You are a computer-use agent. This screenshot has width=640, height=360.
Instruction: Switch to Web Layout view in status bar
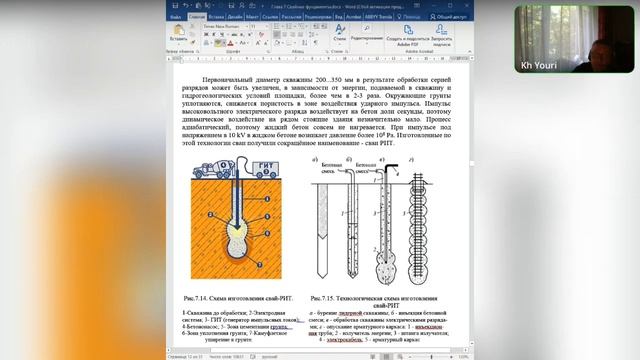[400, 357]
